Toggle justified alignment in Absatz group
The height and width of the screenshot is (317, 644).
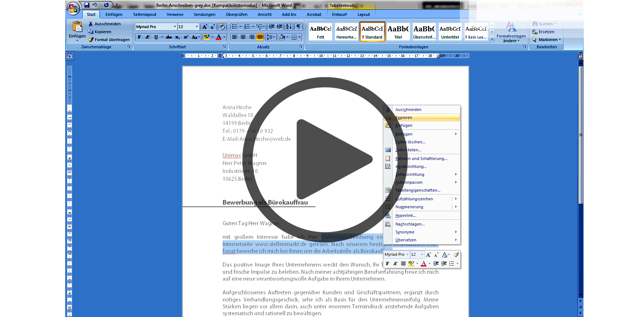[260, 37]
